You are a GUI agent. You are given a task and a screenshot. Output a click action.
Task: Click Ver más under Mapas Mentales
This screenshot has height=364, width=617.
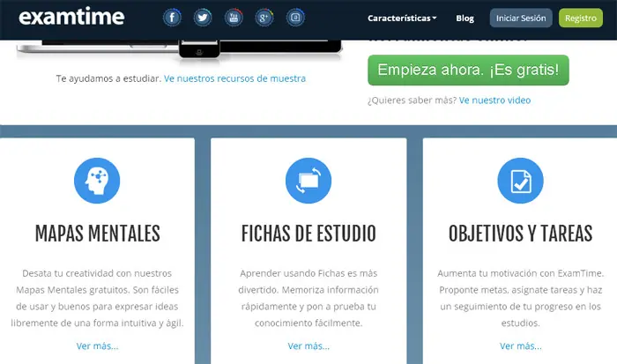[97, 345]
